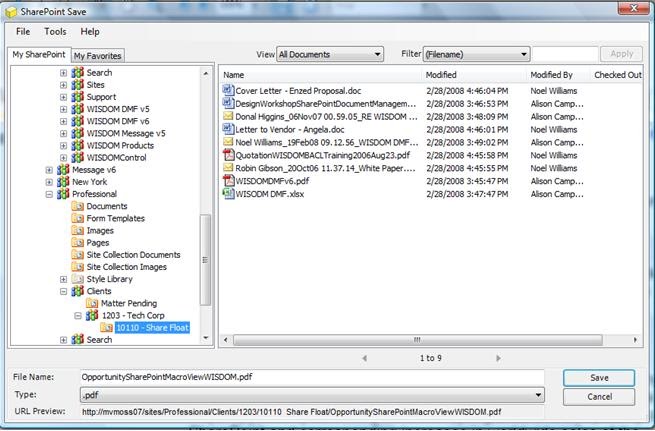This screenshot has height=431, width=655.
Task: Select Site Collection Images library
Action: 126,266
